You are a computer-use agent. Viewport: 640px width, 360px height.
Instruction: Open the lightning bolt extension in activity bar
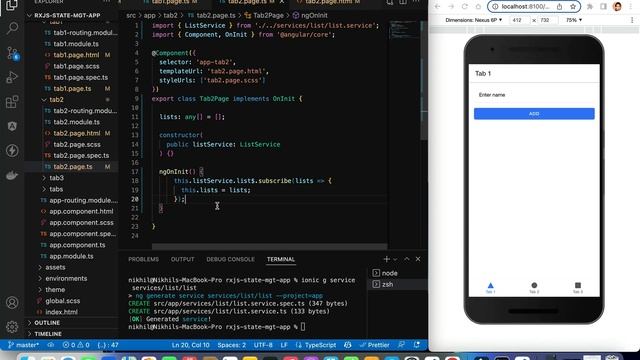tap(12, 151)
